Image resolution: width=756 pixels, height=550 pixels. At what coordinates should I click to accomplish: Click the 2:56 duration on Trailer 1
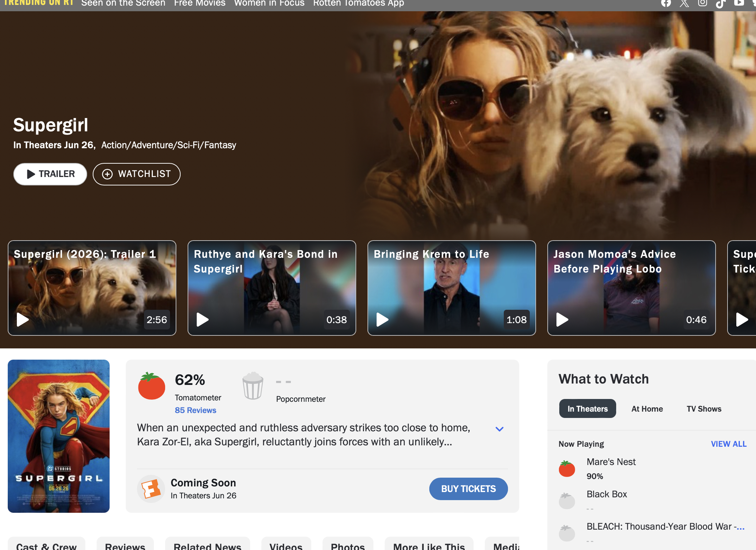click(157, 320)
